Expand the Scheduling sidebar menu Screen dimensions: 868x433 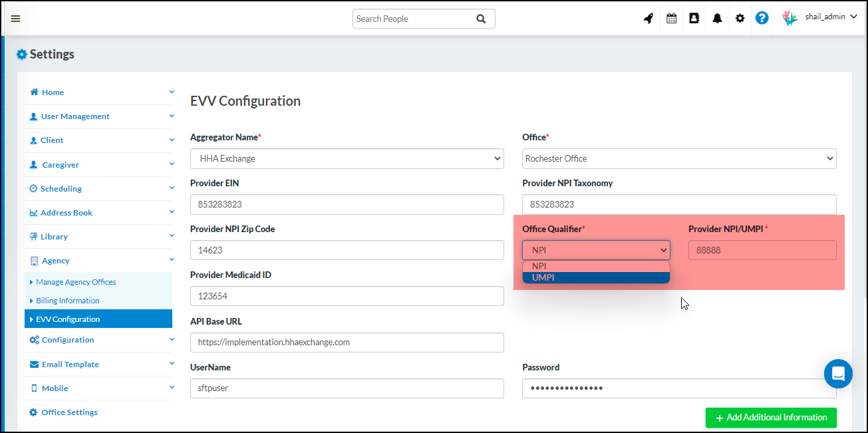pos(98,189)
